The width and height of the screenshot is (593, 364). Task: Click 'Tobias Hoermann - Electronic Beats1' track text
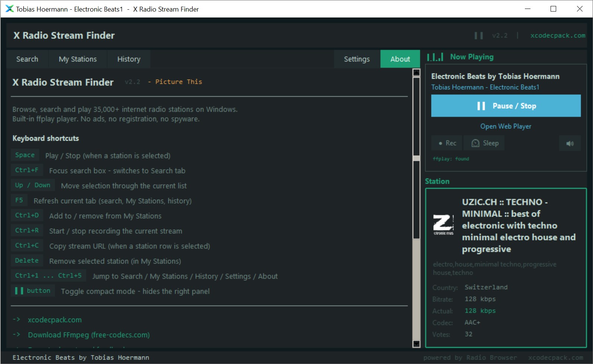485,87
